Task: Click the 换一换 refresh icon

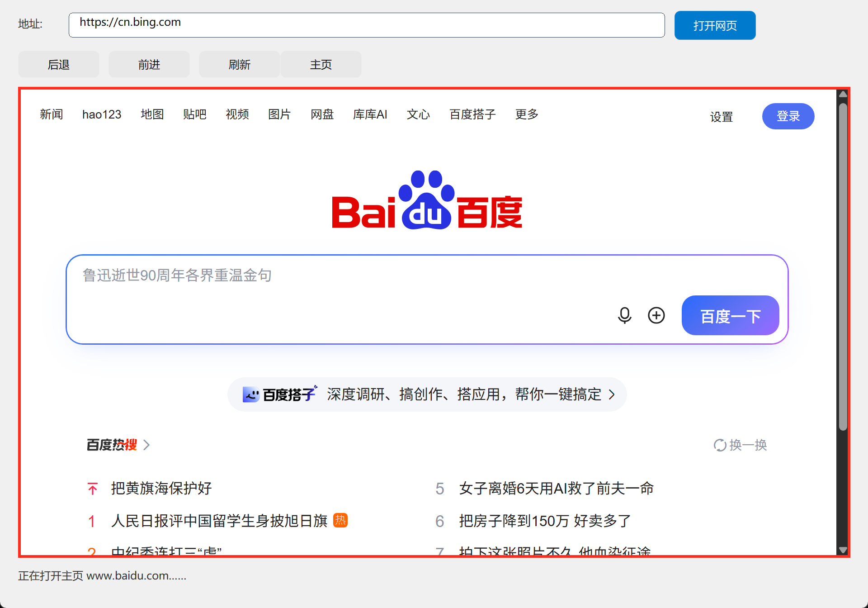Action: 720,445
